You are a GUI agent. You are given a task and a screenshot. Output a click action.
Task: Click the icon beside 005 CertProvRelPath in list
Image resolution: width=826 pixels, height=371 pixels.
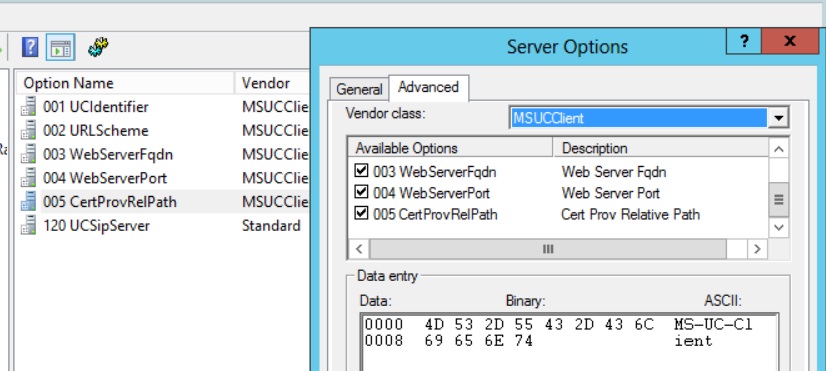(28, 202)
